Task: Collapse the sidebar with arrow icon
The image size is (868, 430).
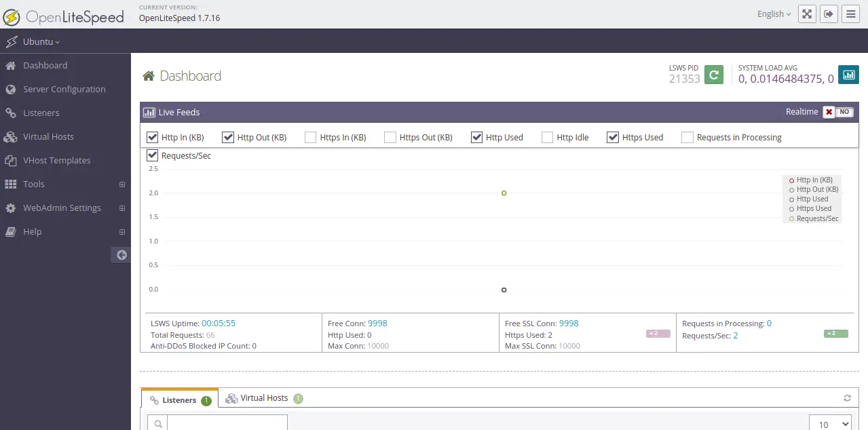Action: 121,255
